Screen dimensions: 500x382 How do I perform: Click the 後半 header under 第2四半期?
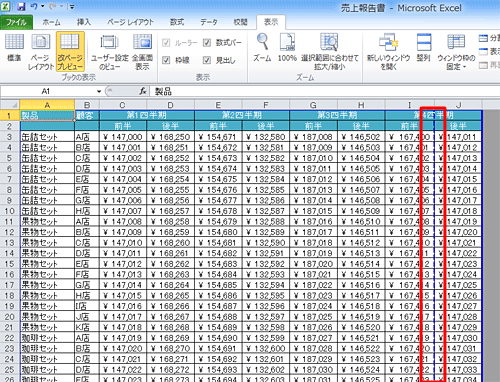click(266, 126)
